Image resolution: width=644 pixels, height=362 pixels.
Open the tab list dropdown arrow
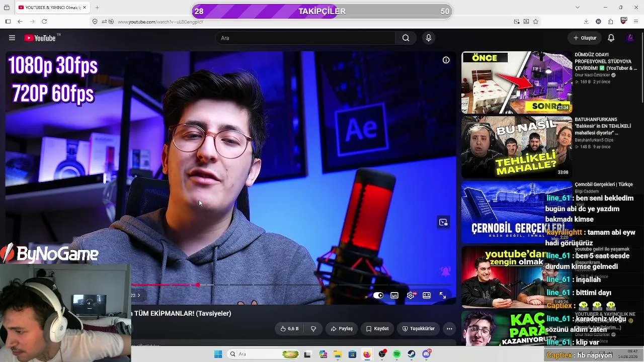click(x=577, y=7)
